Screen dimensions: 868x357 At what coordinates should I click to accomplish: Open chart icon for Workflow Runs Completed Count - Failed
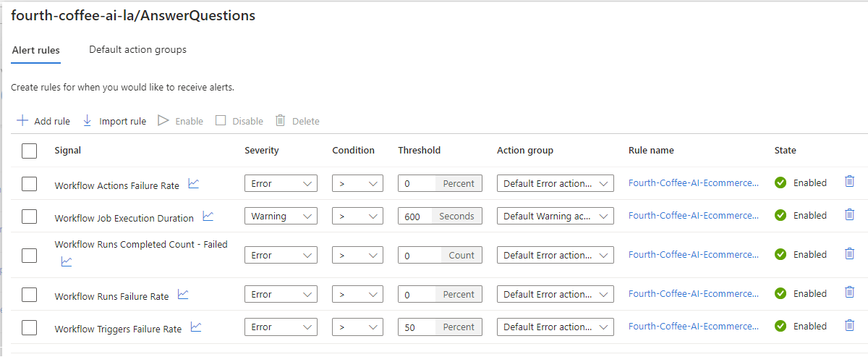pos(67,261)
